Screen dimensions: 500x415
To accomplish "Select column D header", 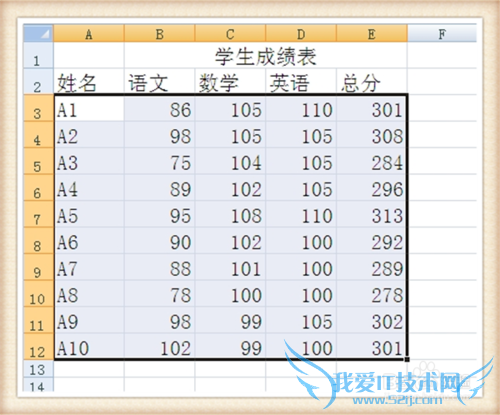I will (x=301, y=33).
